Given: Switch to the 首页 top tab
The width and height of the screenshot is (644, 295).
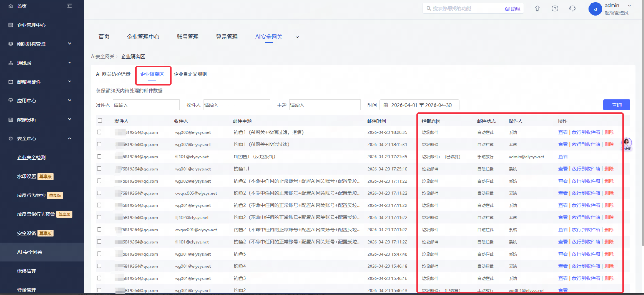Looking at the screenshot, I should (104, 37).
